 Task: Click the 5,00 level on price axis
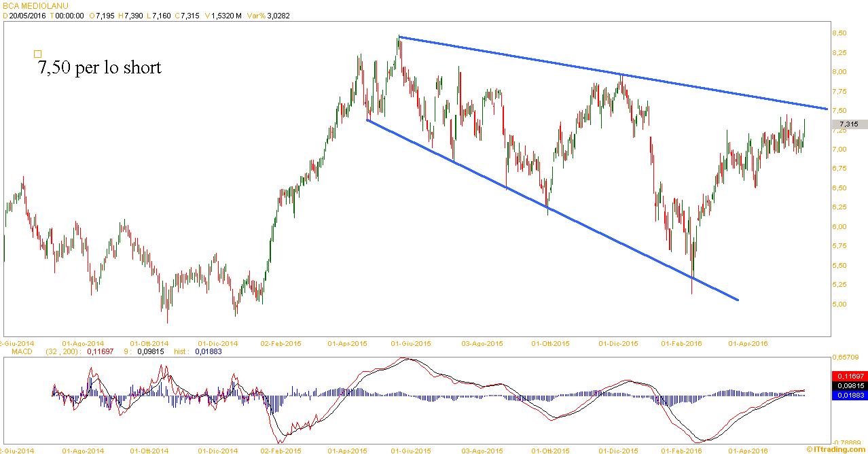coord(839,304)
